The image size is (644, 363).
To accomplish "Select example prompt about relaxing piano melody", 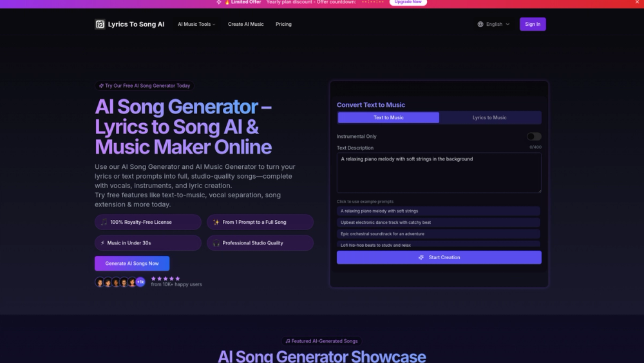I will [x=438, y=211].
